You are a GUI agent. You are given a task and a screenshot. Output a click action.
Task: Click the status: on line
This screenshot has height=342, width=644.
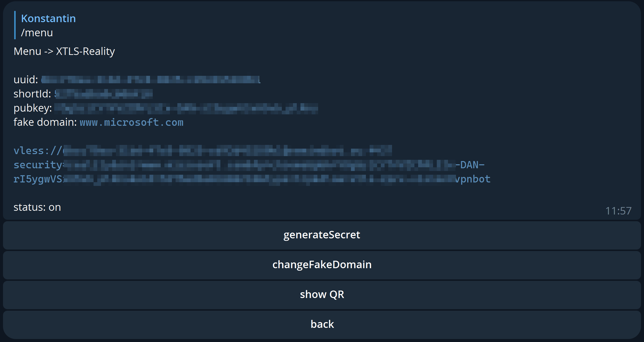tap(37, 207)
